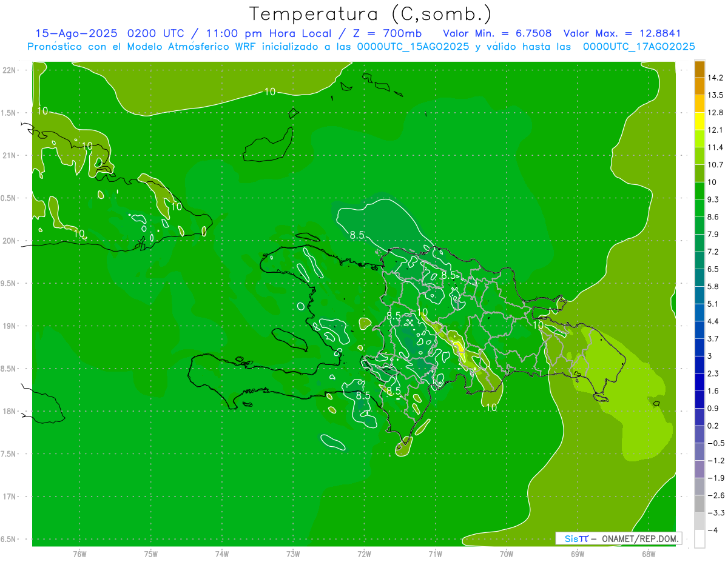Viewport: 728px width, 562px height.
Task: Click model init time '0000UTC_15AGO2025'
Action: 413,47
